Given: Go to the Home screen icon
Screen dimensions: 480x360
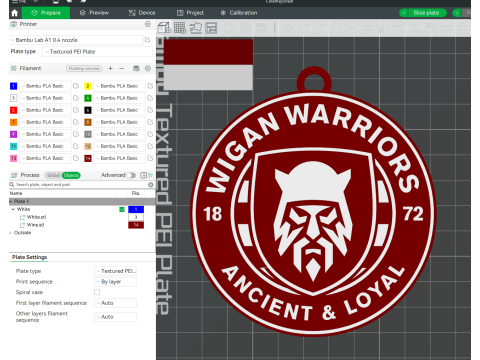Looking at the screenshot, I should (x=14, y=13).
